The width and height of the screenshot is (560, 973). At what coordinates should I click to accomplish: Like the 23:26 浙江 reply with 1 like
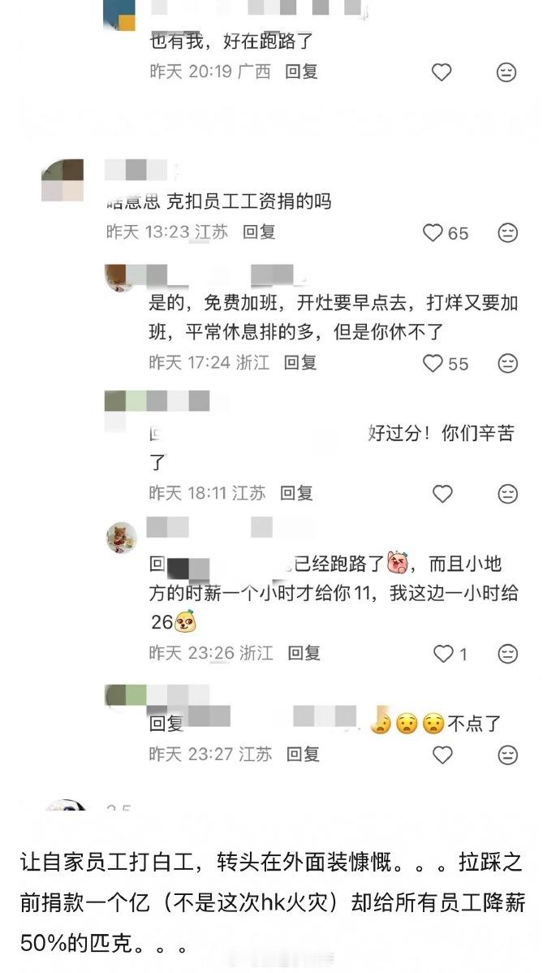tap(443, 654)
